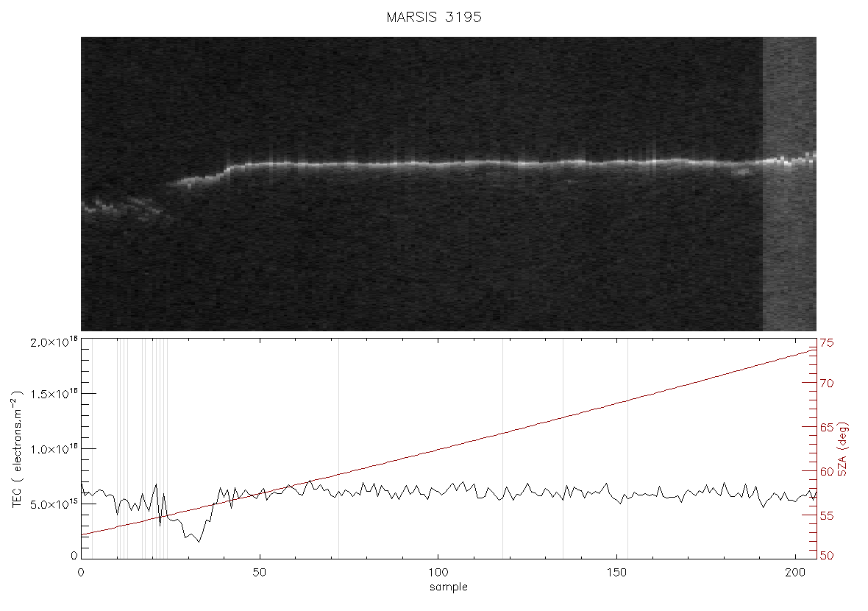Click the 200 tick label on x-axis

[795, 572]
